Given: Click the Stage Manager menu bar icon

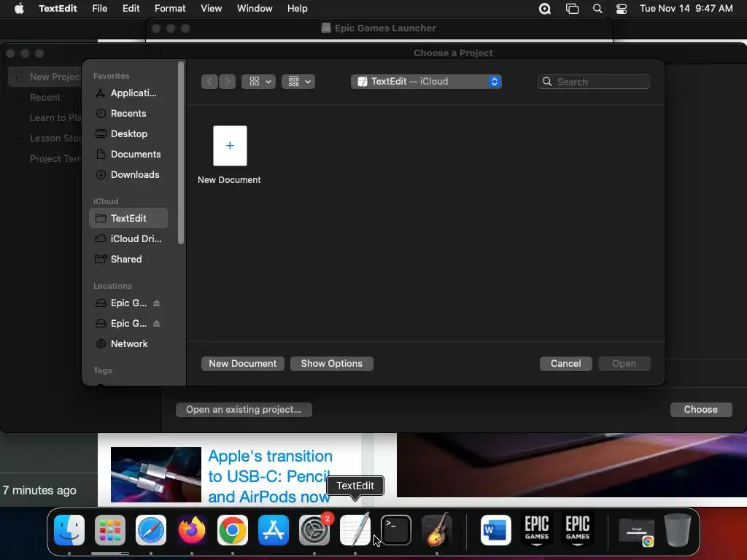Looking at the screenshot, I should 572,9.
